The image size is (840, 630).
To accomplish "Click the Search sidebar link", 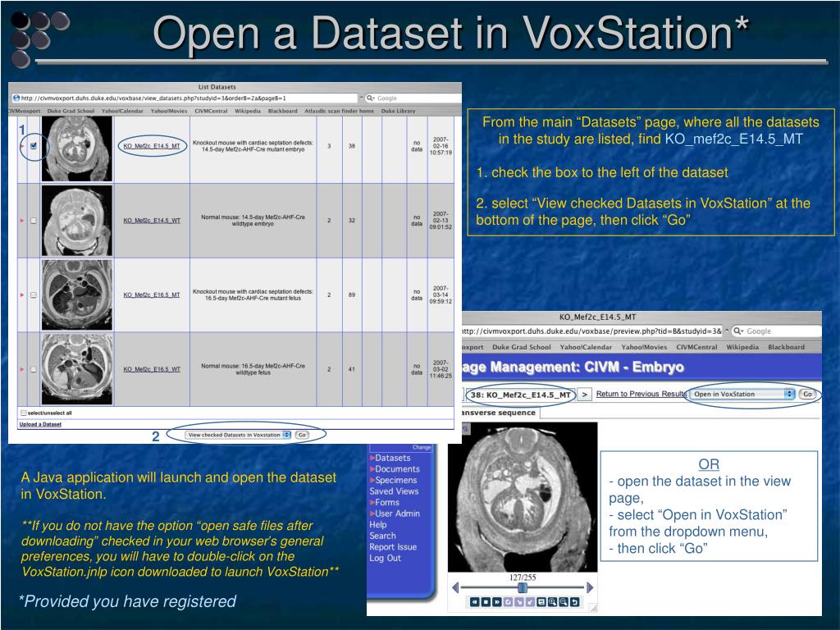I will point(382,536).
